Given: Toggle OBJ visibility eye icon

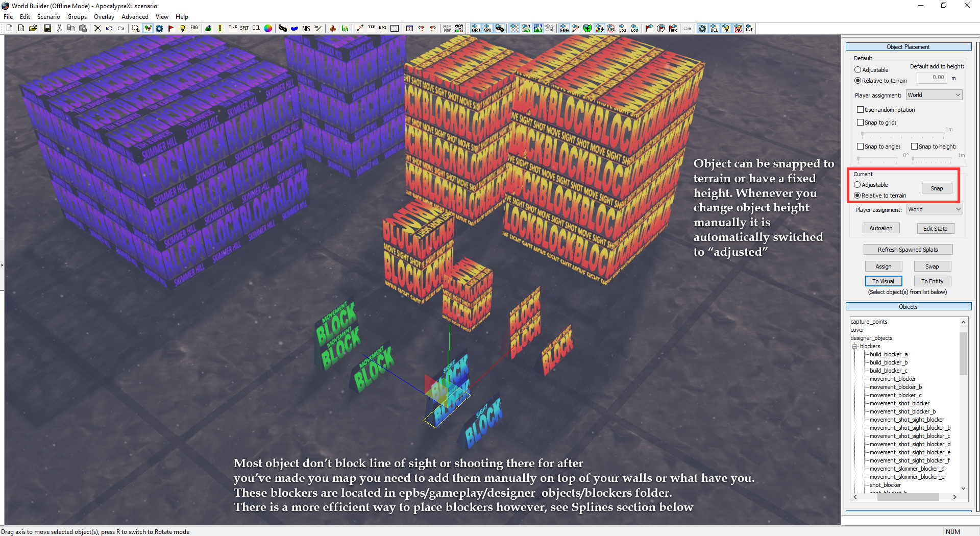Looking at the screenshot, I should tap(476, 29).
